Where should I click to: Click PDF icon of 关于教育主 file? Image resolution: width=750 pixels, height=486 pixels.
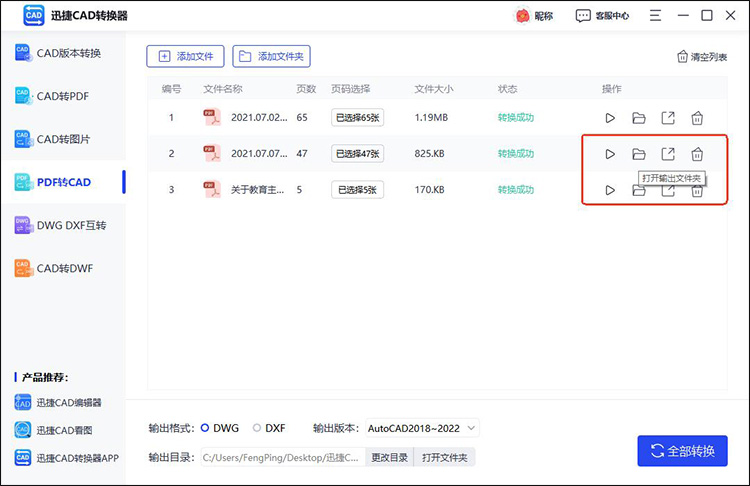212,189
